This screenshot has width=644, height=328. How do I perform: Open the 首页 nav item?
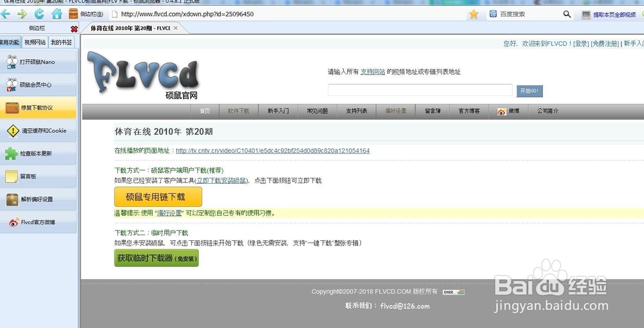205,111
